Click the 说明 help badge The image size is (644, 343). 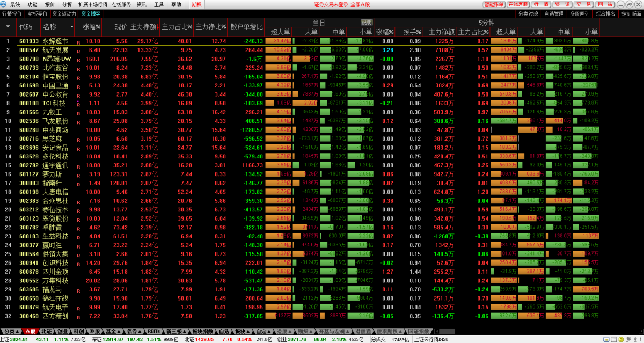367,23
